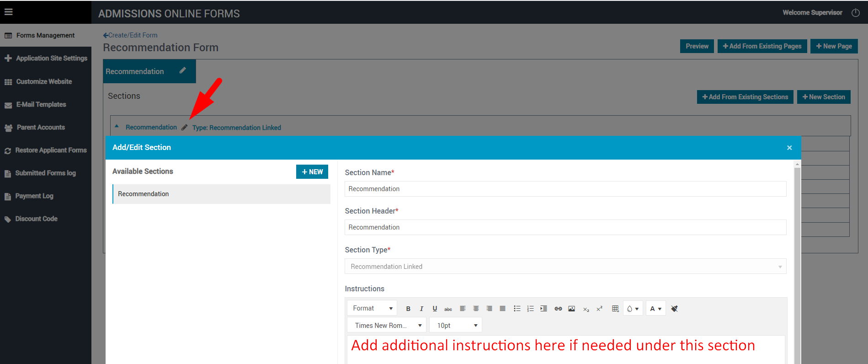This screenshot has width=868, height=364.
Task: Toggle bold formatting in Instructions editor
Action: [x=408, y=309]
